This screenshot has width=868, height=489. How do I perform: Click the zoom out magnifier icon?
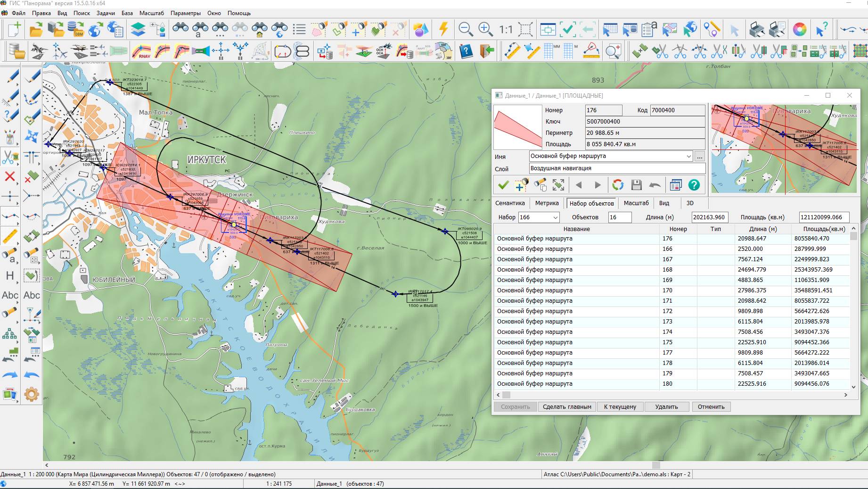pos(466,29)
